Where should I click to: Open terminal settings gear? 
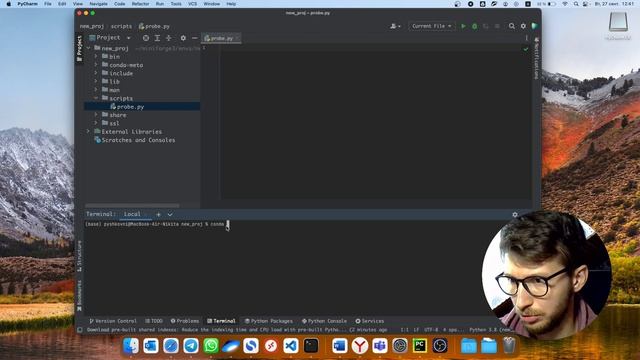pyautogui.click(x=515, y=215)
